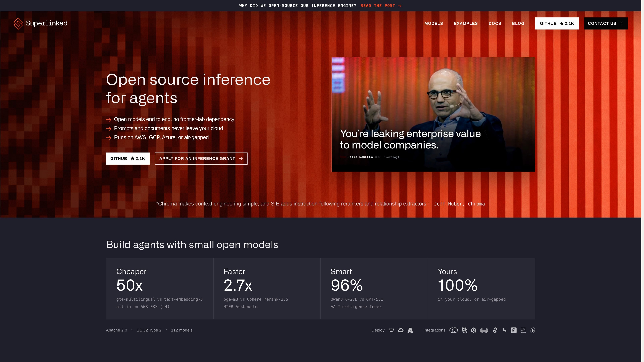This screenshot has width=644, height=362.
Task: Open the Google Cloud deploy icon
Action: coord(401,330)
